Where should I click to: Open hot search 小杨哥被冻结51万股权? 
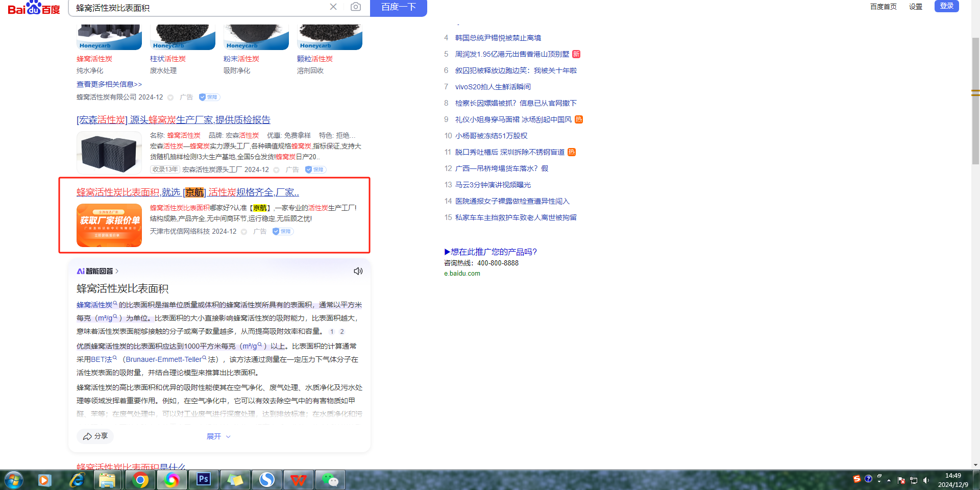[492, 136]
